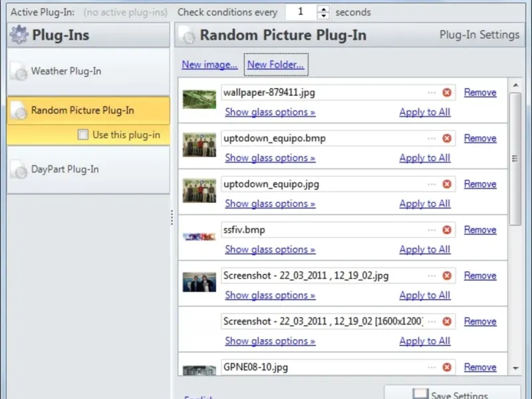Click Apply to All for Screenshot [1600x1200]
Viewport: 532px width, 399px height.
coord(425,341)
